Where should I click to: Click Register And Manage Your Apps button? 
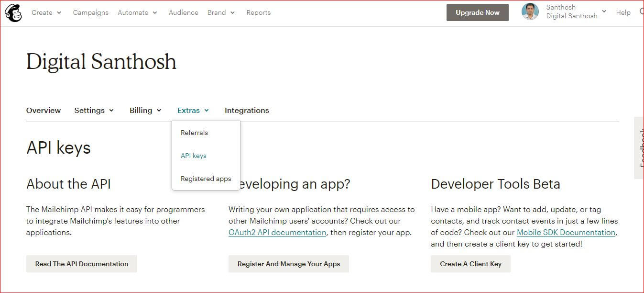coord(289,264)
